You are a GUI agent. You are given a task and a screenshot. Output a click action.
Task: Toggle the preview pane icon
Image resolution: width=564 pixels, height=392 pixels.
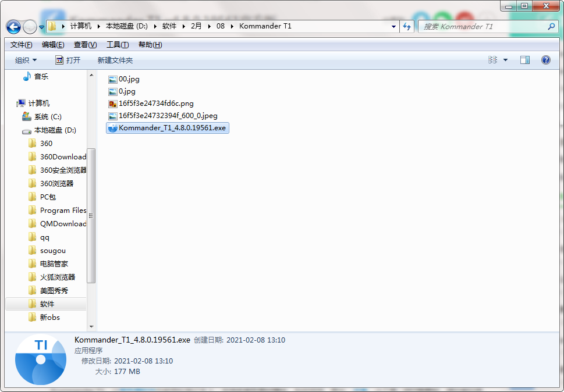tap(525, 60)
